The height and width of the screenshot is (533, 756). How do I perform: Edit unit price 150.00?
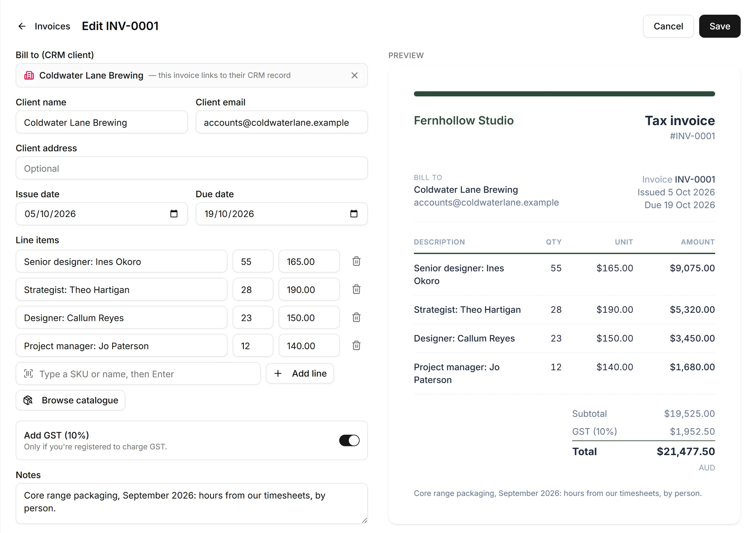tap(309, 318)
